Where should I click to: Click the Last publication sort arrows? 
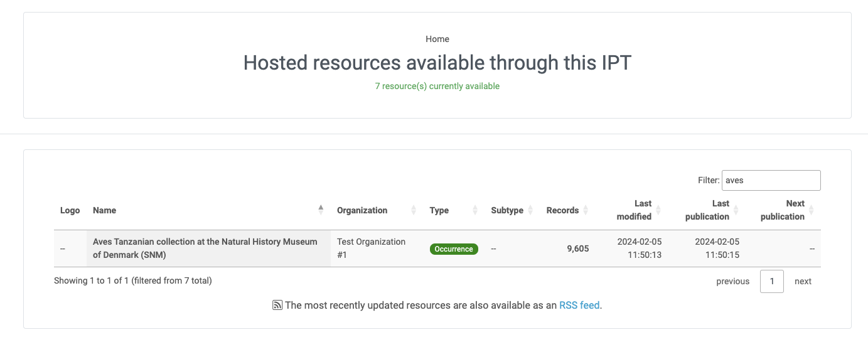pos(736,210)
